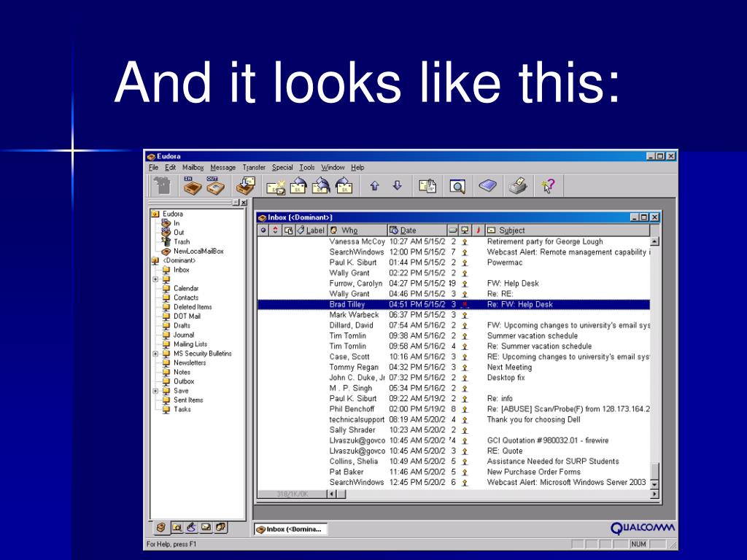Select the Mailing Lists folder
The width and height of the screenshot is (747, 560).
pyautogui.click(x=190, y=344)
